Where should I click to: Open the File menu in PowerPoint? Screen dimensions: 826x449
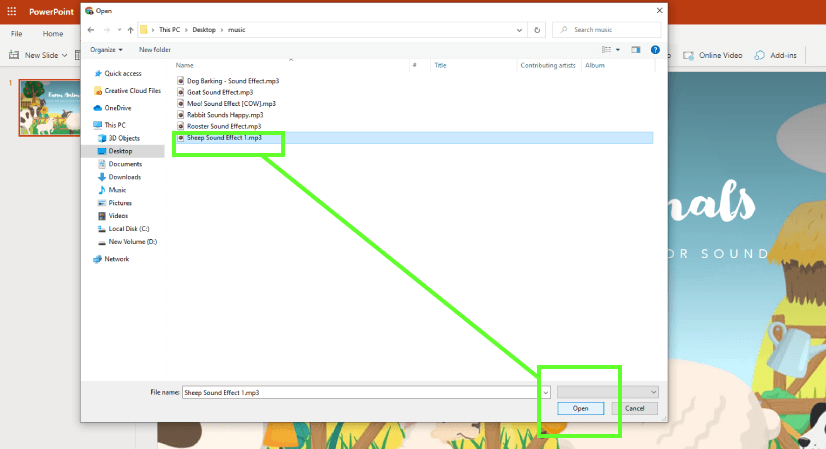click(x=17, y=34)
